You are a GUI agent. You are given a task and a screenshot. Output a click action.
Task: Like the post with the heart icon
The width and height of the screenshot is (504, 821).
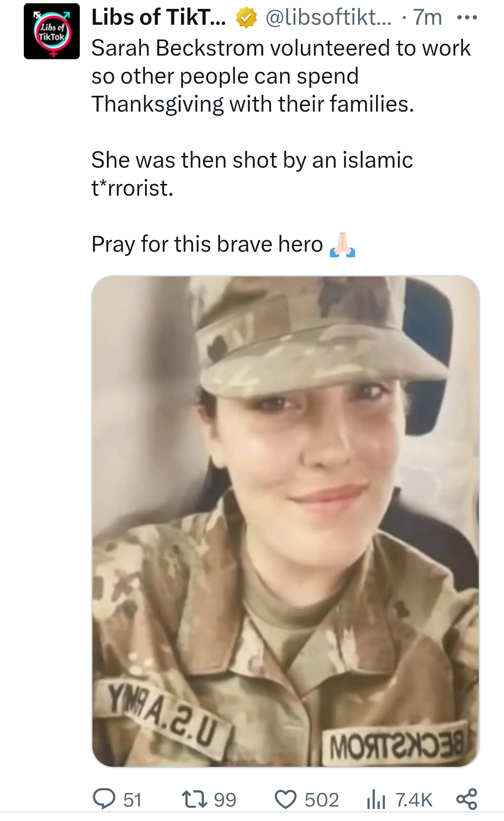286,799
